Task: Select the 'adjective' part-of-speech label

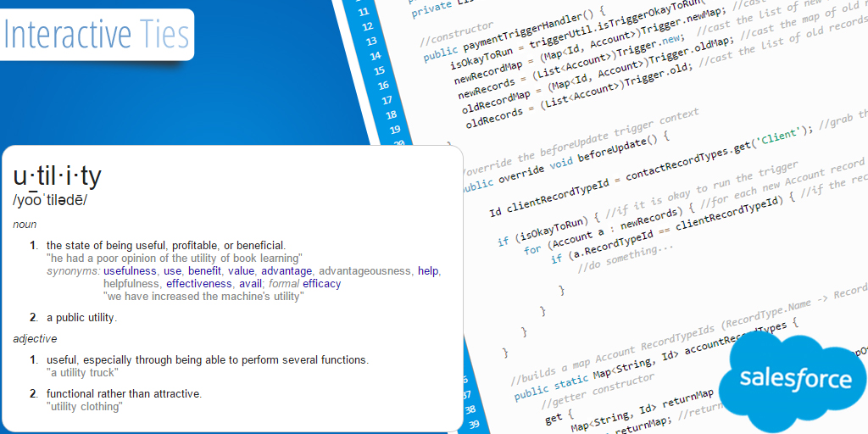Action: coord(35,339)
